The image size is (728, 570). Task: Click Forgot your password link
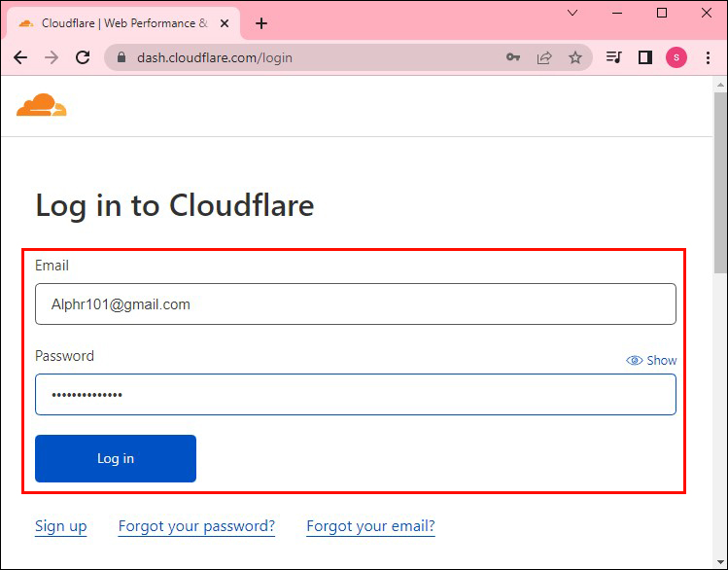196,526
